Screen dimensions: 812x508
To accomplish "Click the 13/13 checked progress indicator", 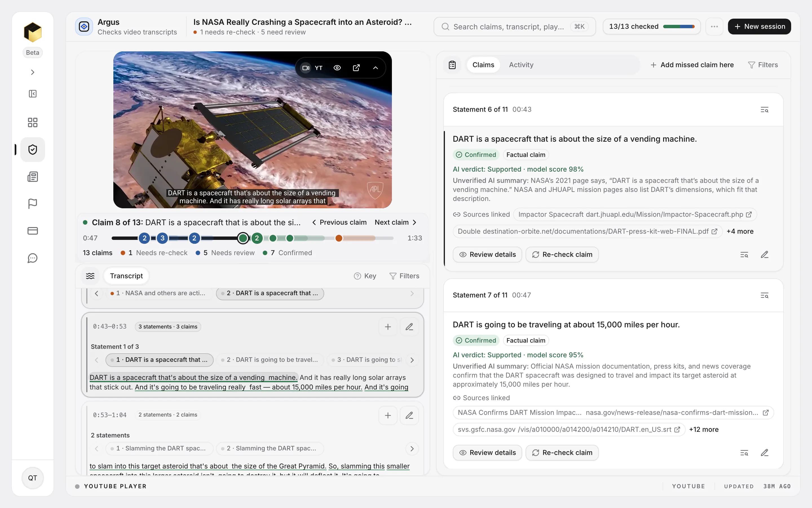I will [x=651, y=27].
